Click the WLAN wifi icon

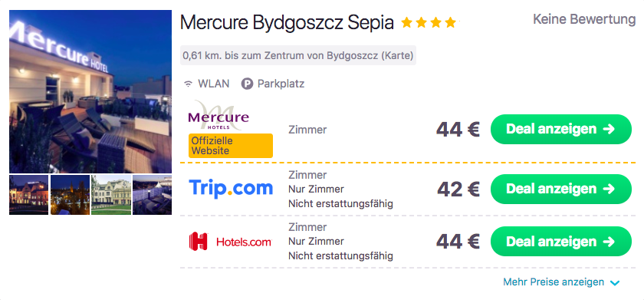[188, 84]
